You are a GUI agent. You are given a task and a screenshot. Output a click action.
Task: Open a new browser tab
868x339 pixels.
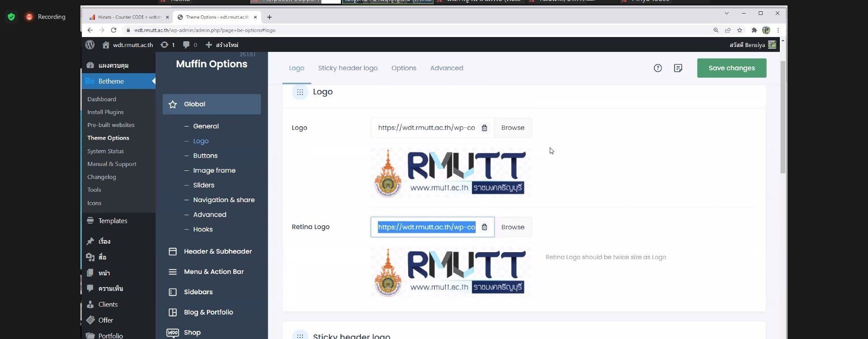269,17
